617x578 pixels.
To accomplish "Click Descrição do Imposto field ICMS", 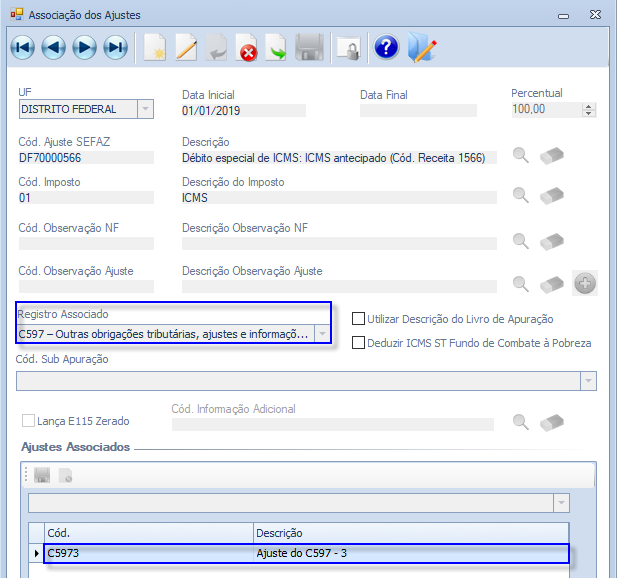I will coord(339,198).
